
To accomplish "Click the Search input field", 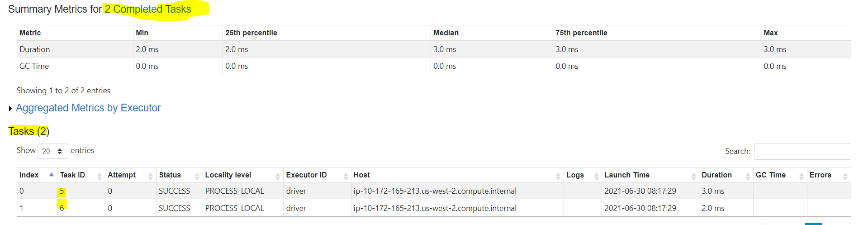I will click(x=802, y=152).
